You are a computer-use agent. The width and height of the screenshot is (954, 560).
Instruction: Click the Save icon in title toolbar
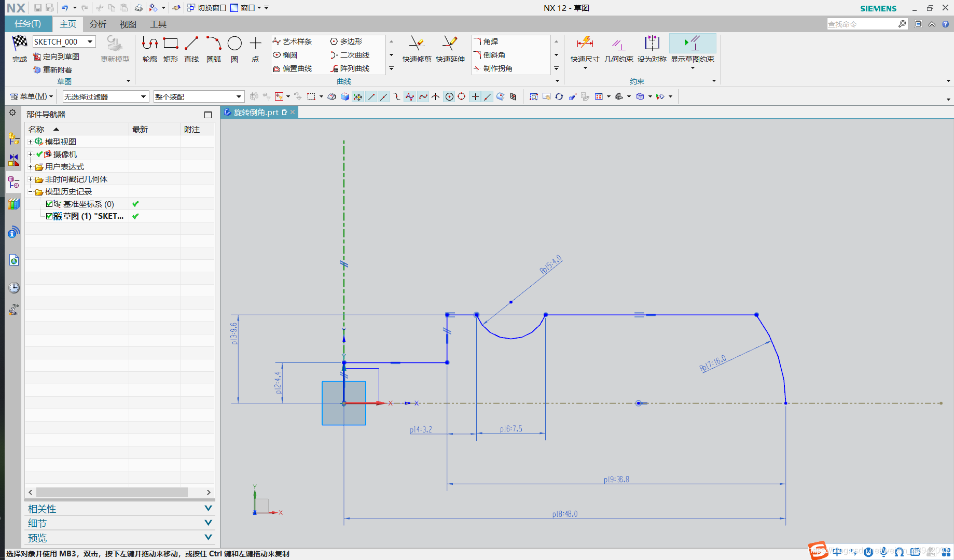(x=38, y=8)
